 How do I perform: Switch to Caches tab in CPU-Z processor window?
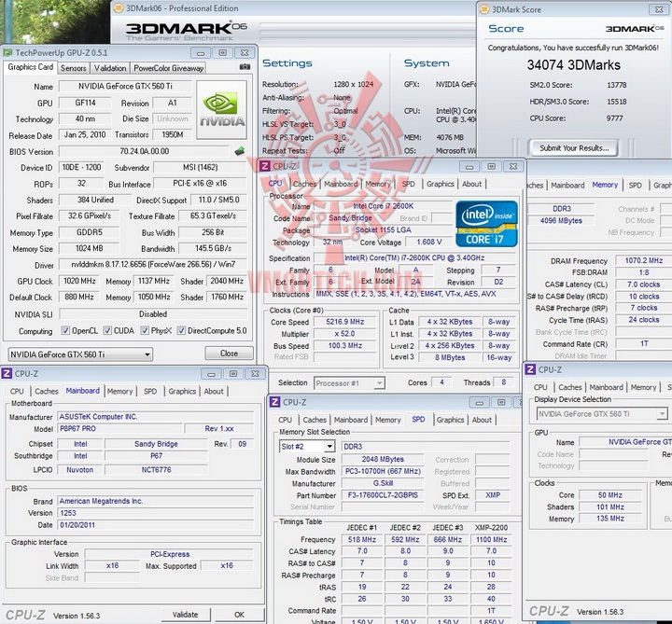tap(304, 184)
